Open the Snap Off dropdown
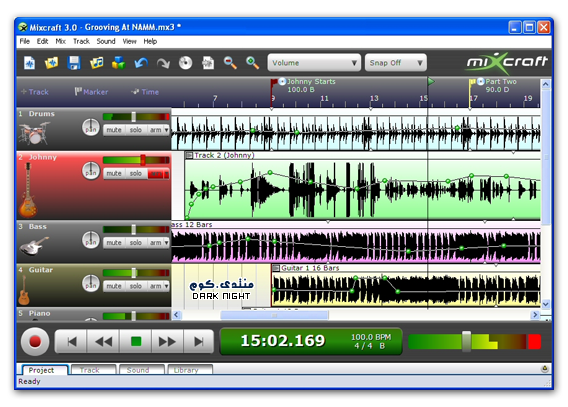Viewport: 568px width, 407px height. 396,63
